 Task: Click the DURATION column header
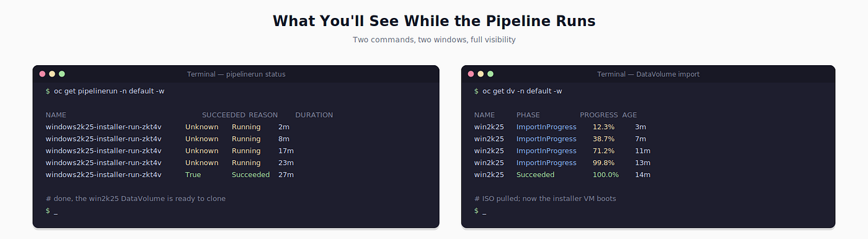pos(314,115)
